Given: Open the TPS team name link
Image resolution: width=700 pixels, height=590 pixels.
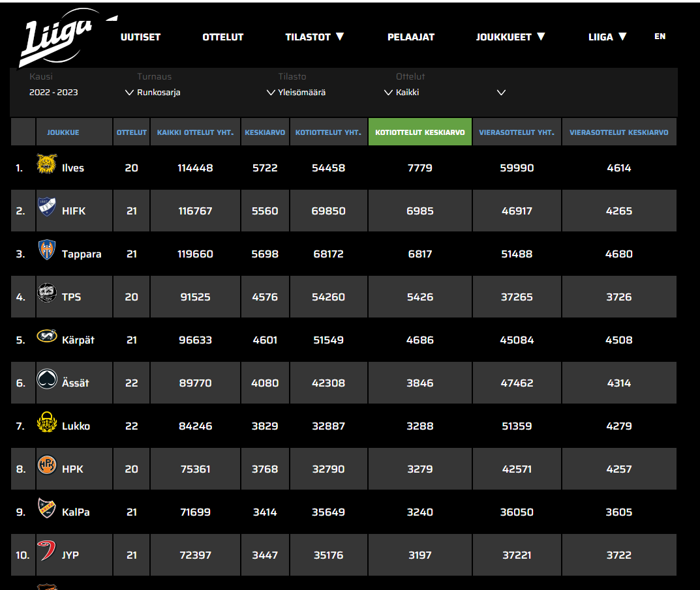Looking at the screenshot, I should point(71,297).
